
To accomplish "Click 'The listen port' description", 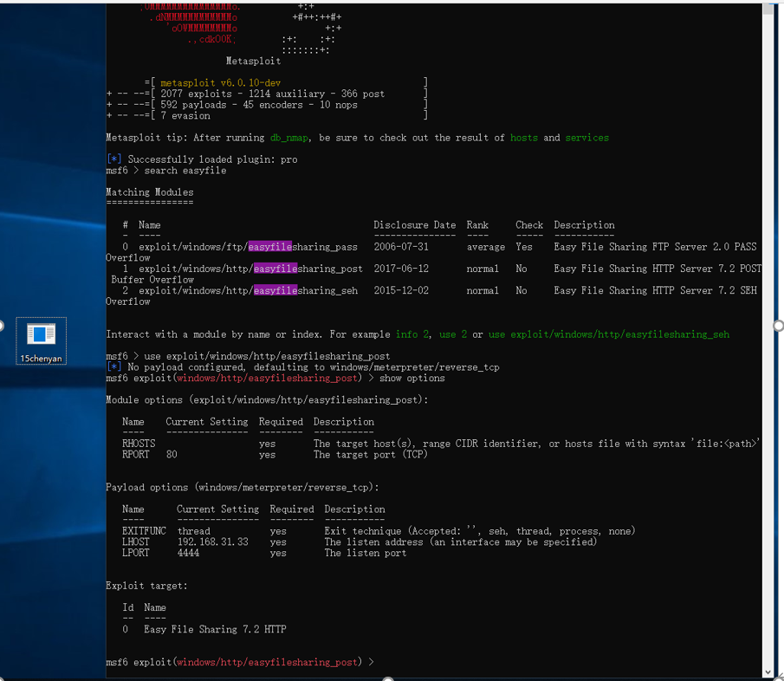I will coord(365,554).
